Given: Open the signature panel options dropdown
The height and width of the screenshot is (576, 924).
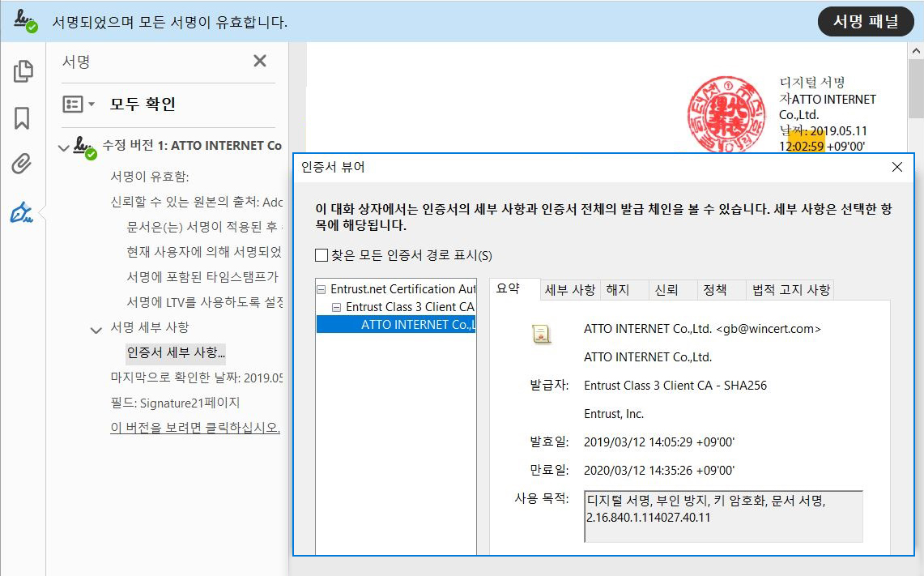Looking at the screenshot, I should pyautogui.click(x=79, y=105).
